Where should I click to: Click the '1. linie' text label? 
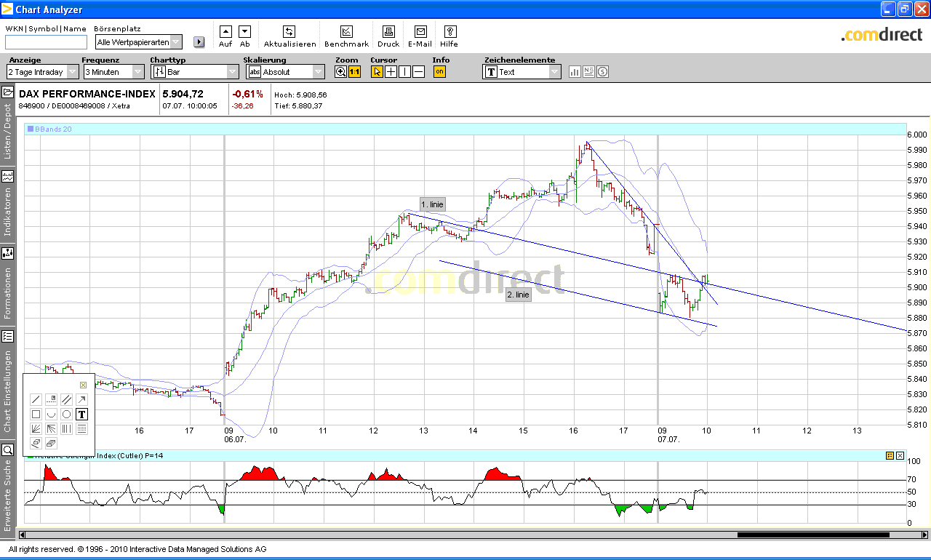pyautogui.click(x=432, y=204)
